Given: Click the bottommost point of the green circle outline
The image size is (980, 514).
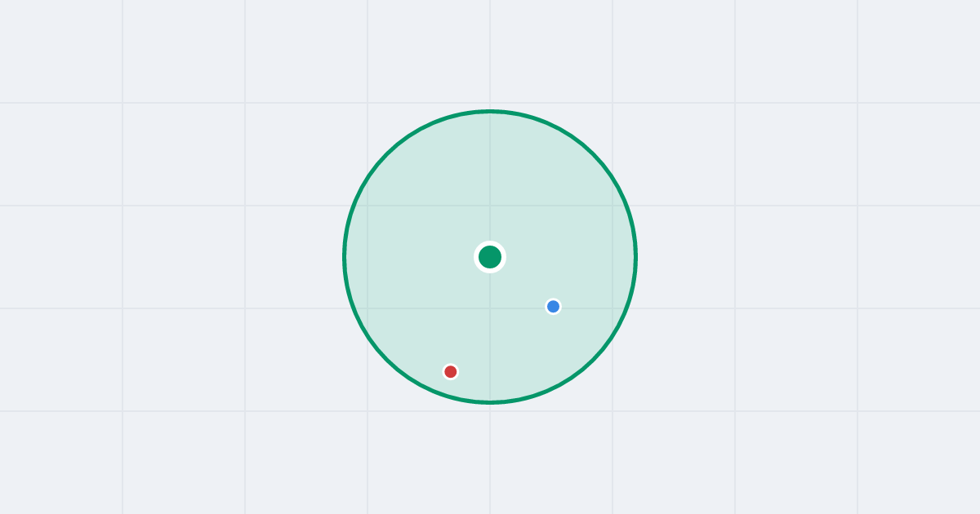Looking at the screenshot, I should 490,402.
